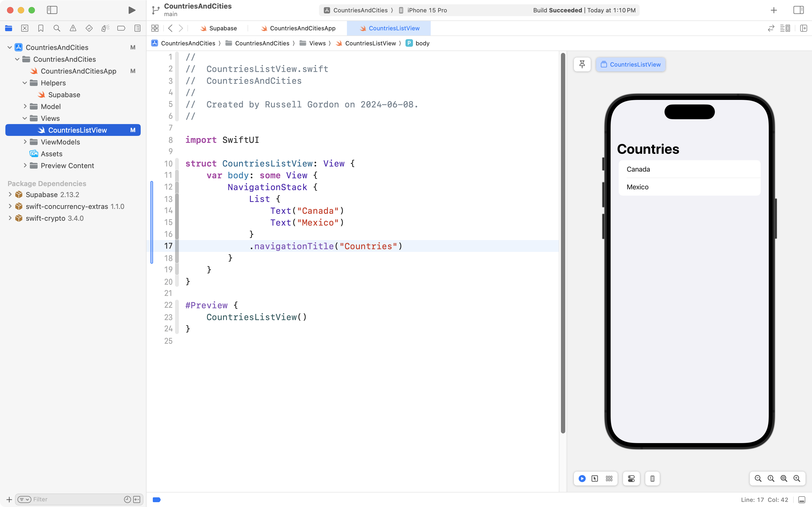The image size is (812, 507).
Task: Toggle the left navigator sidebar
Action: click(x=52, y=10)
